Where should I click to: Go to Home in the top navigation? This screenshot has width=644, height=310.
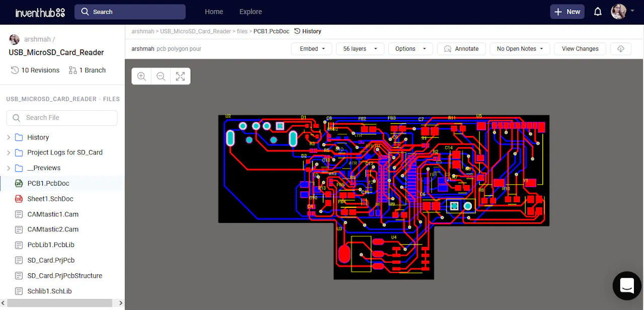(x=214, y=12)
